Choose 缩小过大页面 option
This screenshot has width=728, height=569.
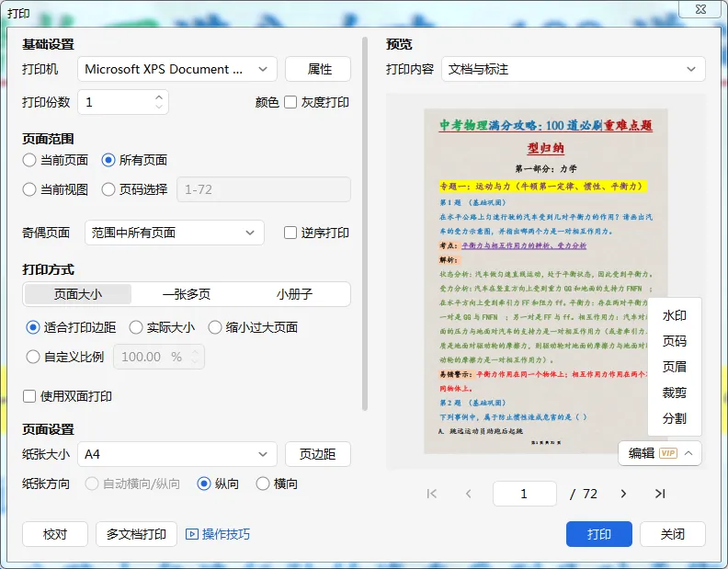coord(214,327)
